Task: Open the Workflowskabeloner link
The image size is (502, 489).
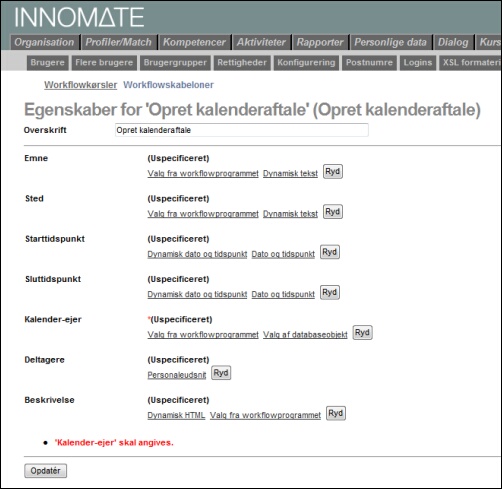Action: click(x=168, y=85)
